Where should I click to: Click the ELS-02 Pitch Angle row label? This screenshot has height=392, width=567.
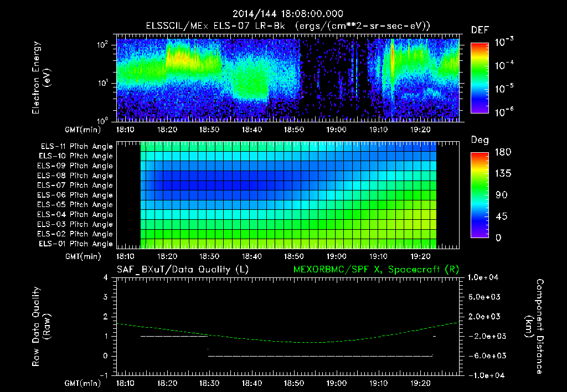75,234
